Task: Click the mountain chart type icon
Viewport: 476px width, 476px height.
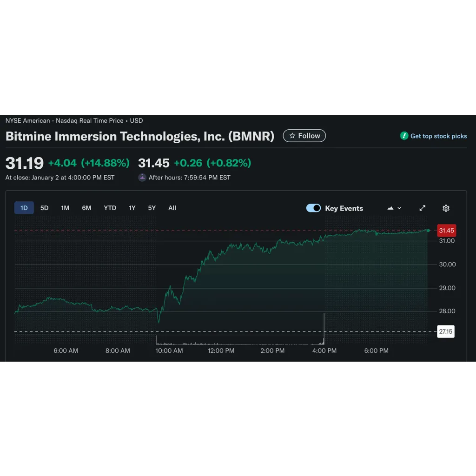Action: click(390, 208)
